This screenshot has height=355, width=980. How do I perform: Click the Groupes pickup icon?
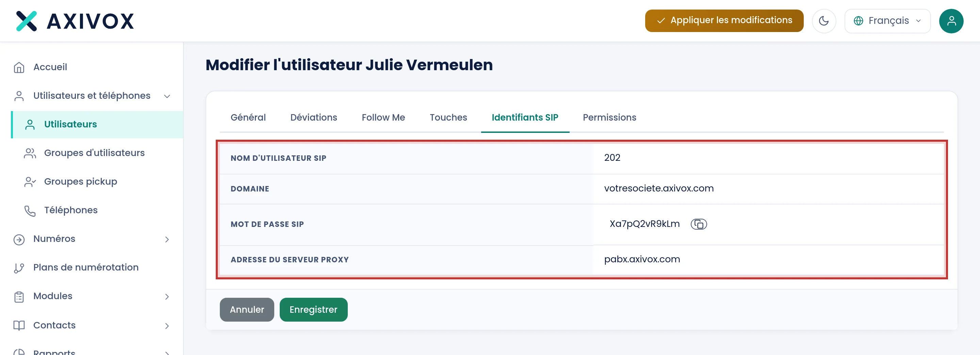click(x=30, y=182)
